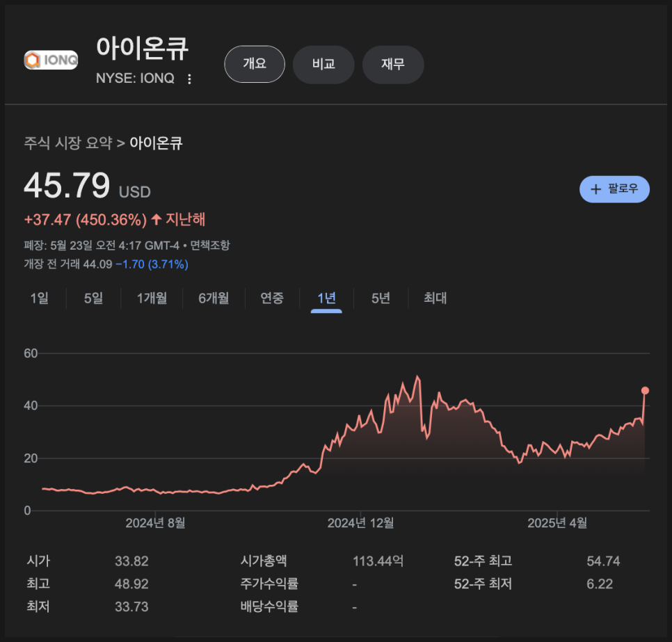Screen dimensions: 672x642
Task: Click the 시가 value 33.82
Action: pos(131,561)
